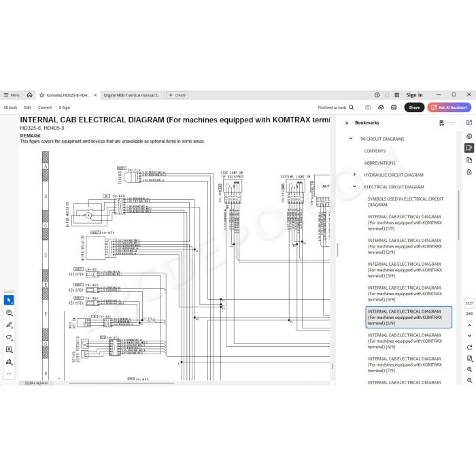The height and width of the screenshot is (476, 476).
Task: Click the Print icon
Action: [x=394, y=107]
